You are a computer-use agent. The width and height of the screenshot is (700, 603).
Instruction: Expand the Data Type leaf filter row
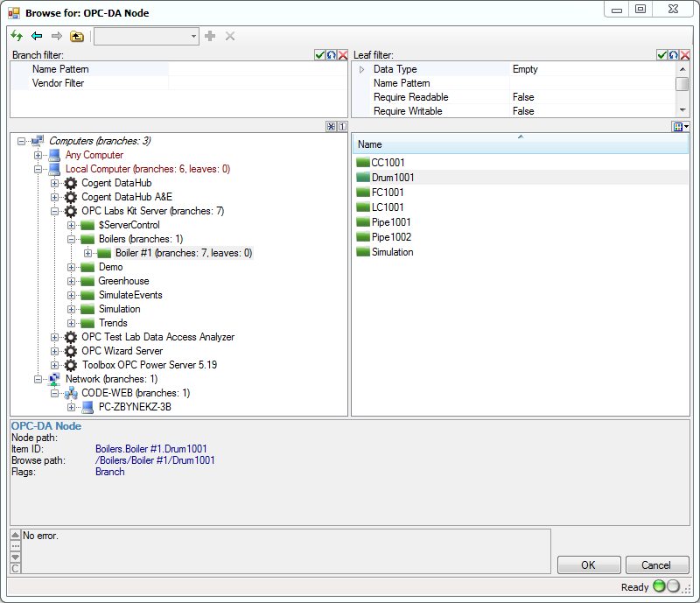[361, 69]
